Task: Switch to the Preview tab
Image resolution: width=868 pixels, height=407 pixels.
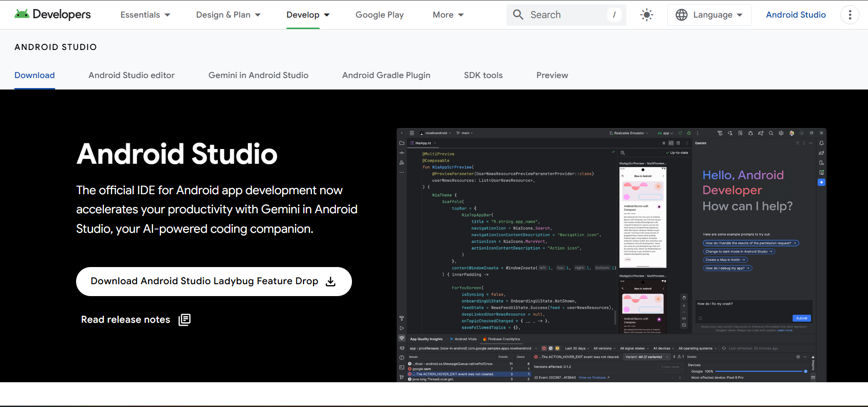Action: click(x=552, y=75)
